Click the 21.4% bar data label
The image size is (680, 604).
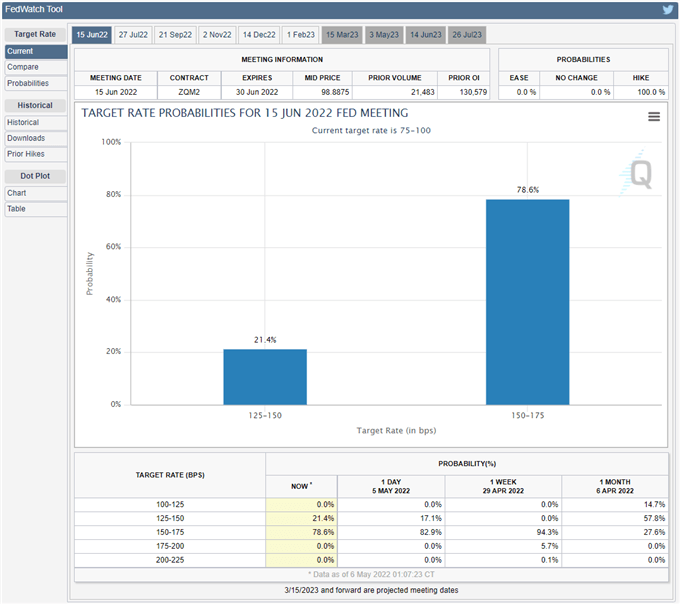(265, 340)
